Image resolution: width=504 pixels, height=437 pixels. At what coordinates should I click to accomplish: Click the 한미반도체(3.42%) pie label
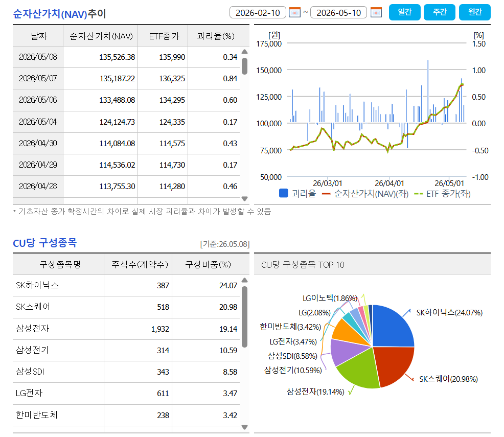coord(290,327)
